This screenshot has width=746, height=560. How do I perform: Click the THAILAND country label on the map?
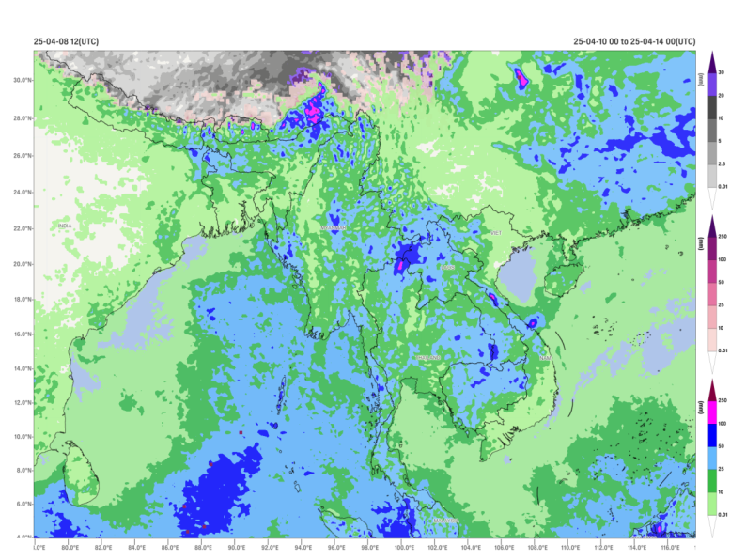click(x=428, y=357)
